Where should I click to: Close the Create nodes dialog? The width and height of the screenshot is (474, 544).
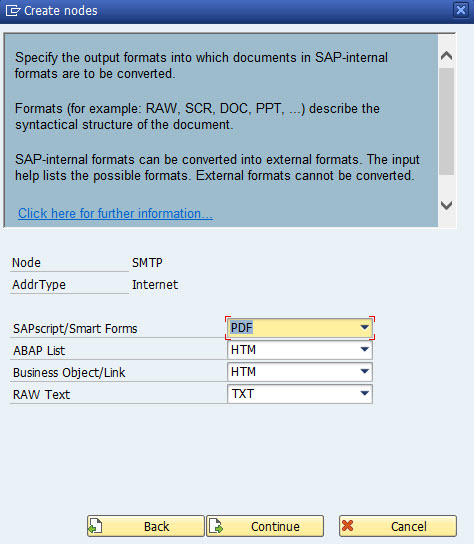461,10
